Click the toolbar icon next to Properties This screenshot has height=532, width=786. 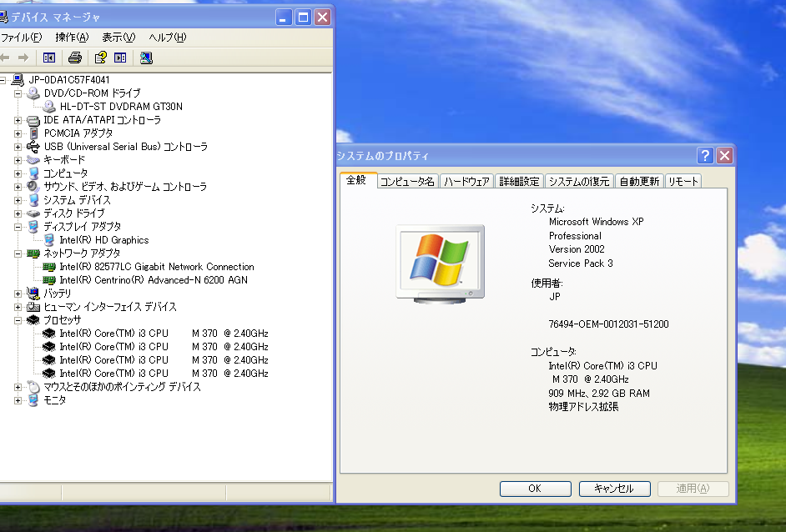click(x=120, y=58)
